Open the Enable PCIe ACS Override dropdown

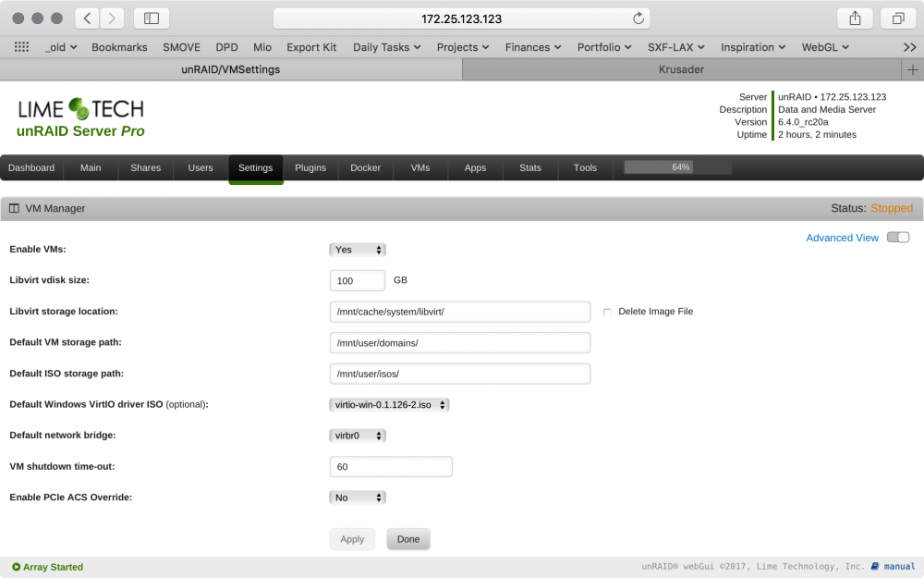click(357, 498)
